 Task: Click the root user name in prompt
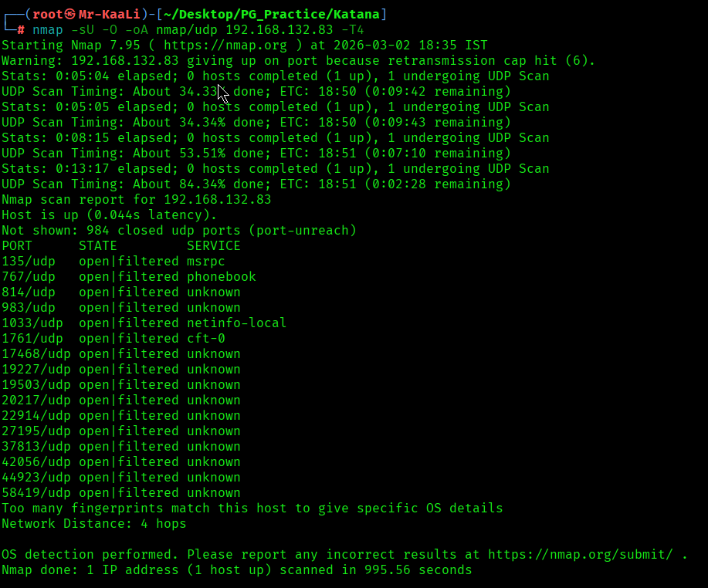(47, 15)
